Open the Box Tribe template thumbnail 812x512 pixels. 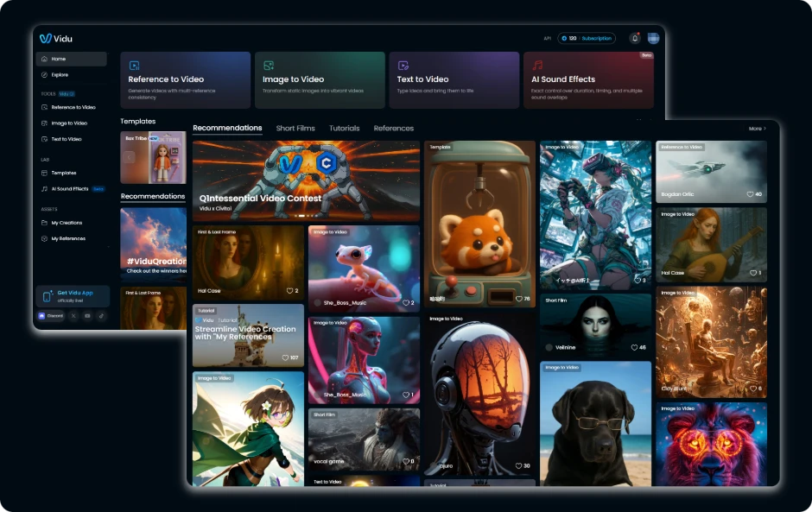point(153,157)
